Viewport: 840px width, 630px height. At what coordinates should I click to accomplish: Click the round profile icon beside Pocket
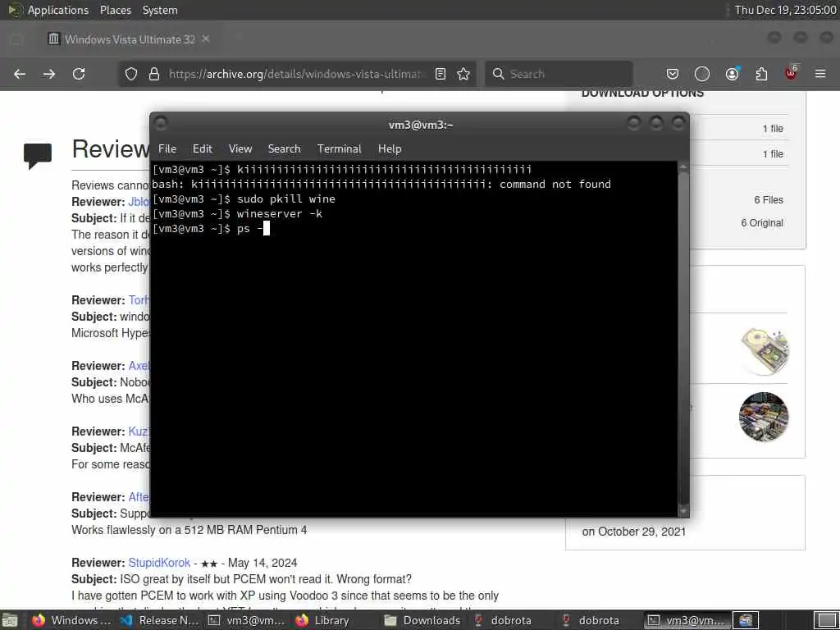coord(702,74)
